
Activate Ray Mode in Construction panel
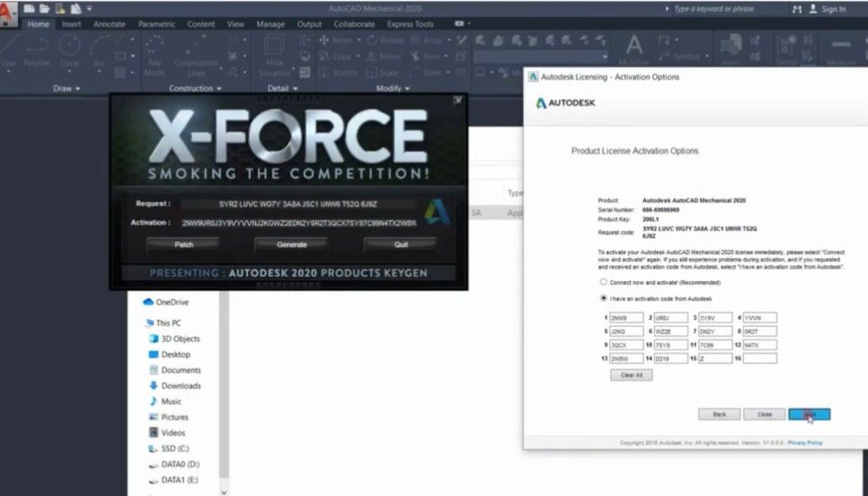point(154,56)
